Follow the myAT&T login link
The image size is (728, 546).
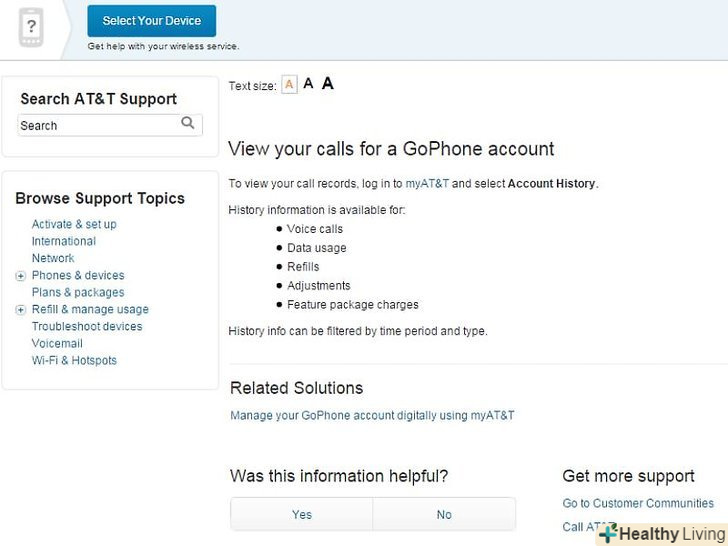427,184
